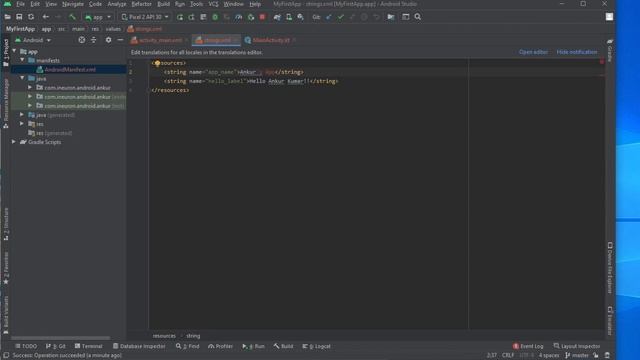Expand the first com.ineuron.android.ankur package
Image resolution: width=640 pixels, height=360 pixels.
coord(30,87)
